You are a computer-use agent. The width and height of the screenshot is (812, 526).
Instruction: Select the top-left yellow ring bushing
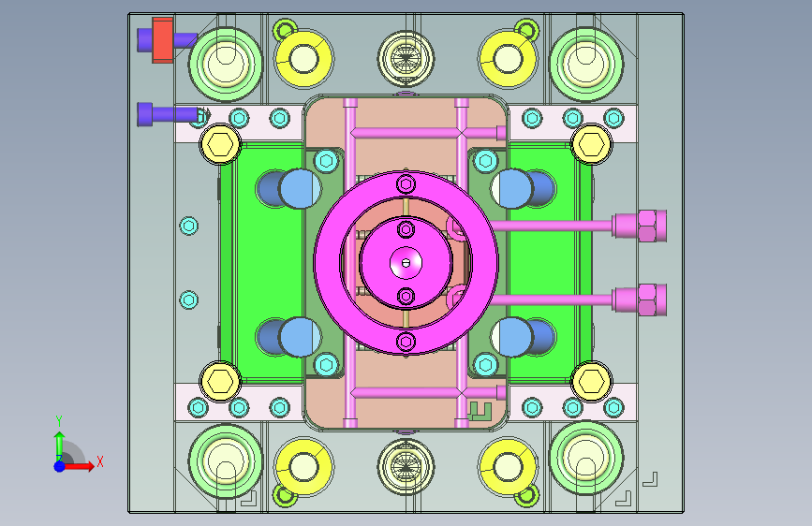pos(303,59)
